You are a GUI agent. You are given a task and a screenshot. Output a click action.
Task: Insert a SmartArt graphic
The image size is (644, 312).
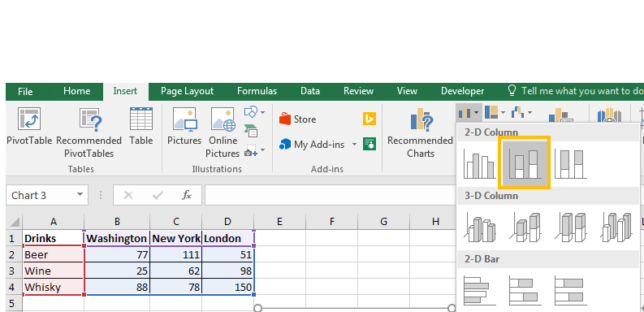tap(251, 131)
